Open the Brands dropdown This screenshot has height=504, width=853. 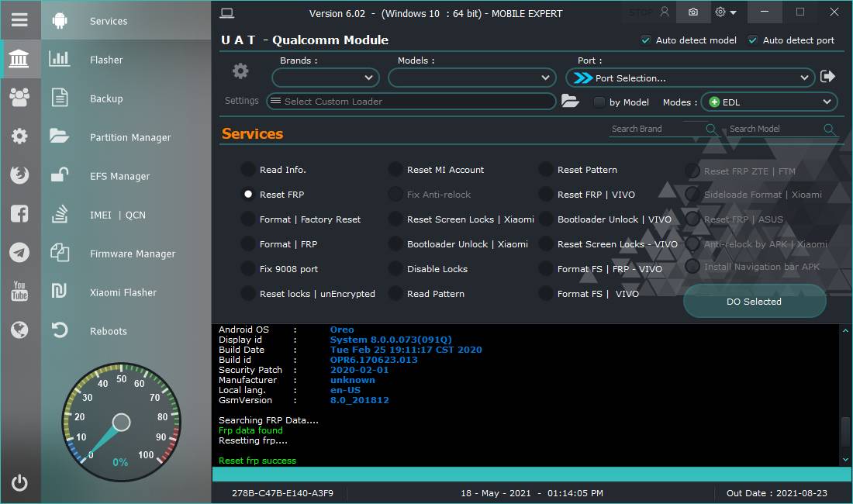coord(326,78)
